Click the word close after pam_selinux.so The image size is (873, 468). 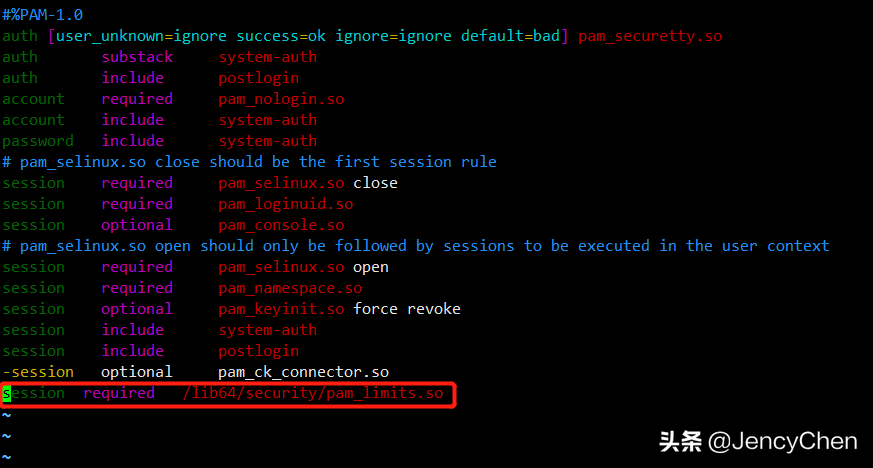[375, 183]
